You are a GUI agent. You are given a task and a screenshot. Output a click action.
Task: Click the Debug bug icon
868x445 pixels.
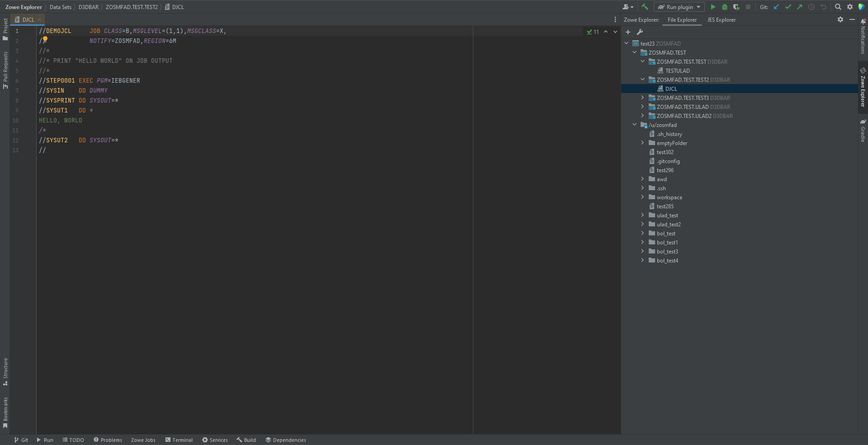(x=725, y=7)
